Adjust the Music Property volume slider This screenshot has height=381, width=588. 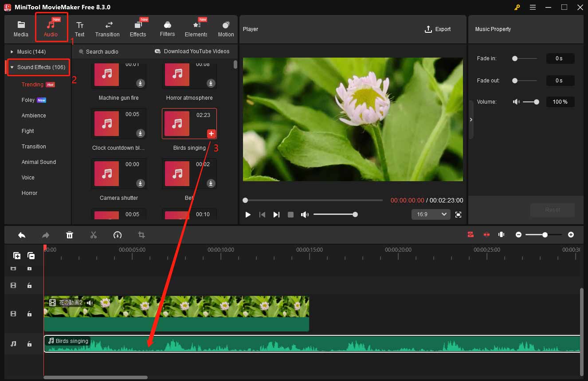(x=531, y=102)
